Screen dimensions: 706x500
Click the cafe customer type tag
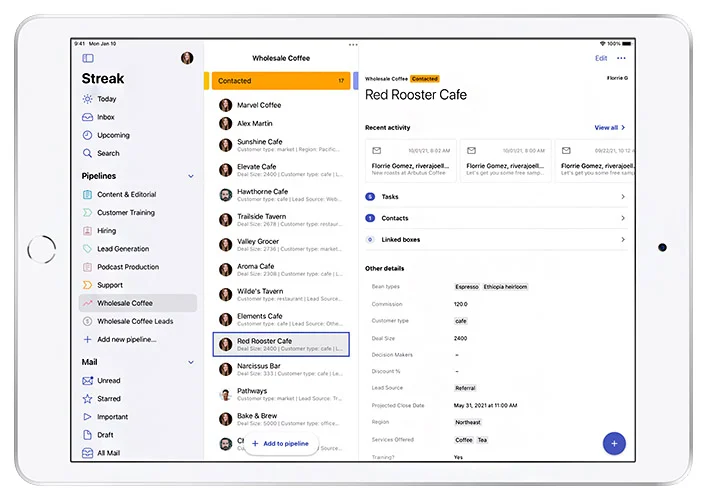[461, 321]
